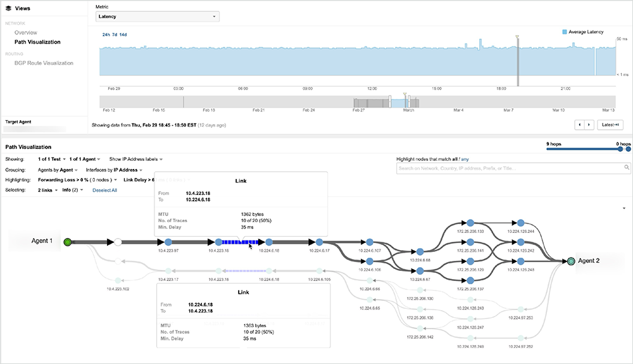Image resolution: width=633 pixels, height=364 pixels.
Task: Go to next time interval arrow
Action: click(589, 125)
